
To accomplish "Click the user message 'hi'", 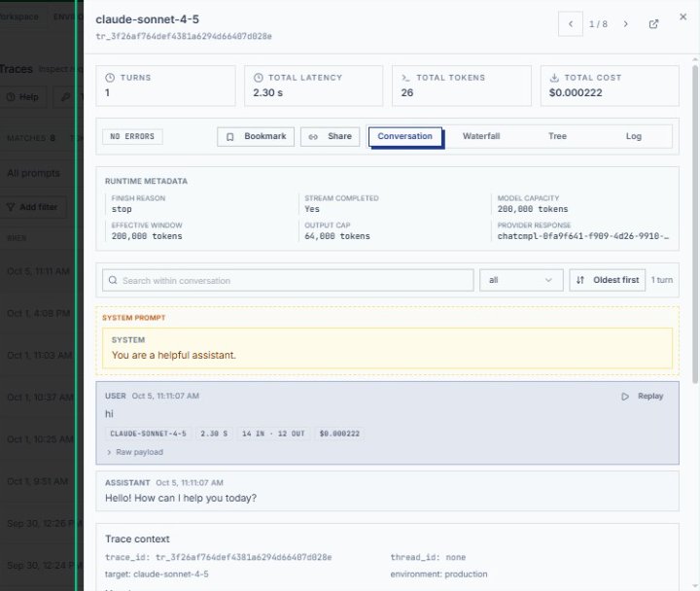I will pyautogui.click(x=109, y=414).
